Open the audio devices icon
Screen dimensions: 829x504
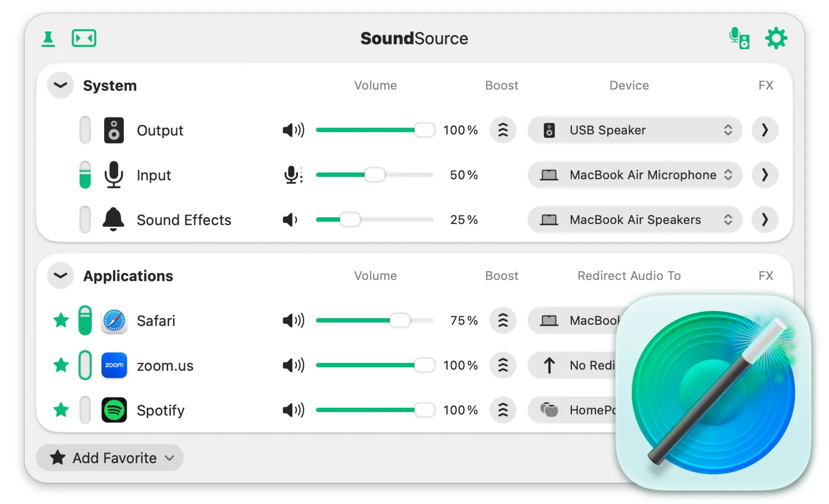[x=739, y=38]
